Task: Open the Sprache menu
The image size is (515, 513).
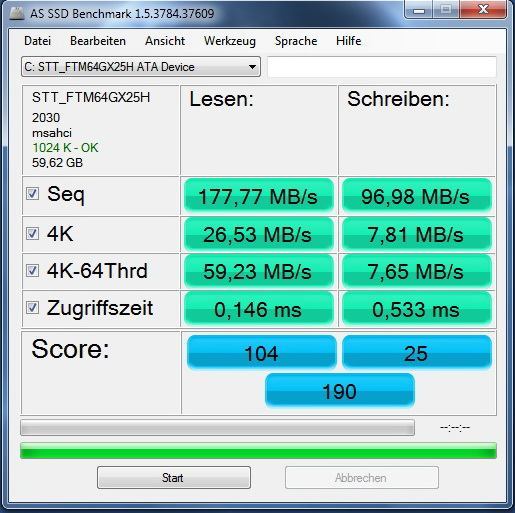Action: 296,41
